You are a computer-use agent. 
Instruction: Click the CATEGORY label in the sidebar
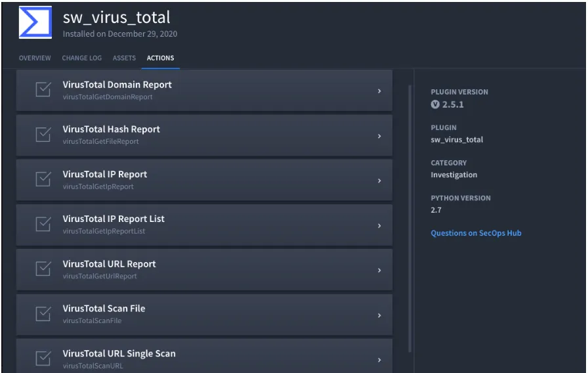click(x=448, y=163)
